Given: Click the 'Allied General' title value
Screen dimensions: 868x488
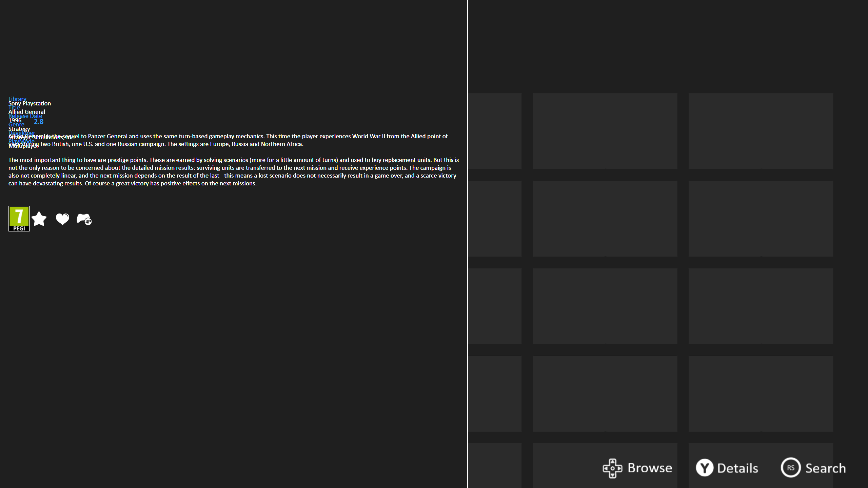Looking at the screenshot, I should 27,112.
